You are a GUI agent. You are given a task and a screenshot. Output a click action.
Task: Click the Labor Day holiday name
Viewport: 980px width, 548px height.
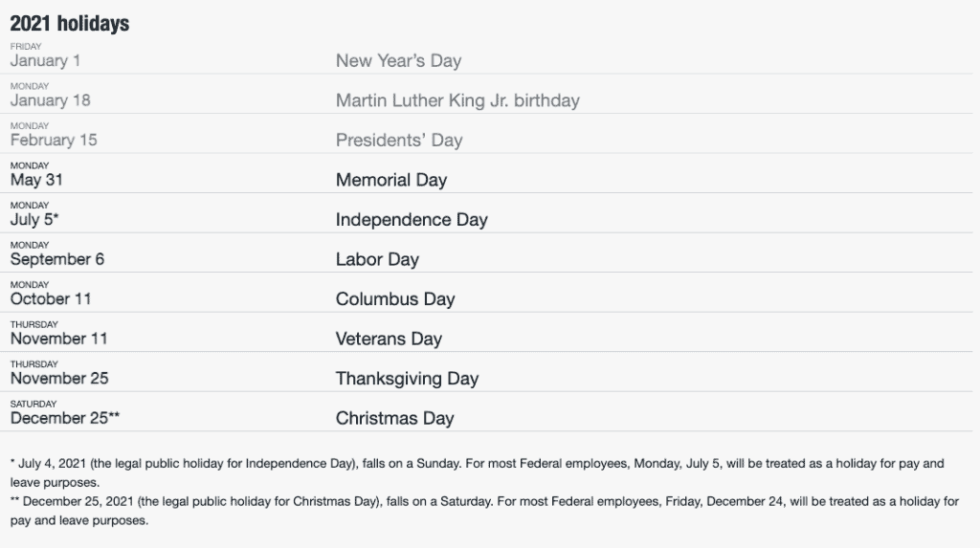point(377,259)
